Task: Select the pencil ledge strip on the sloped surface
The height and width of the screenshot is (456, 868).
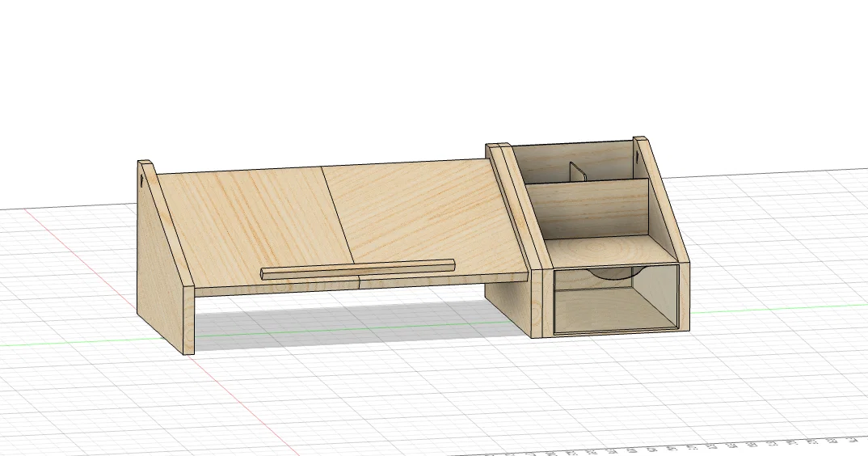Action: click(357, 269)
